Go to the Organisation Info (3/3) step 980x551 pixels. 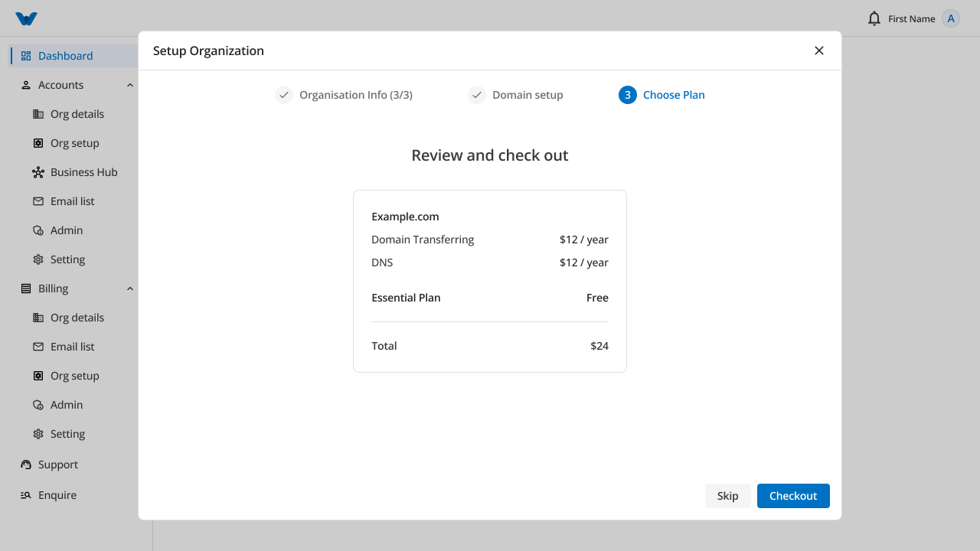click(344, 95)
